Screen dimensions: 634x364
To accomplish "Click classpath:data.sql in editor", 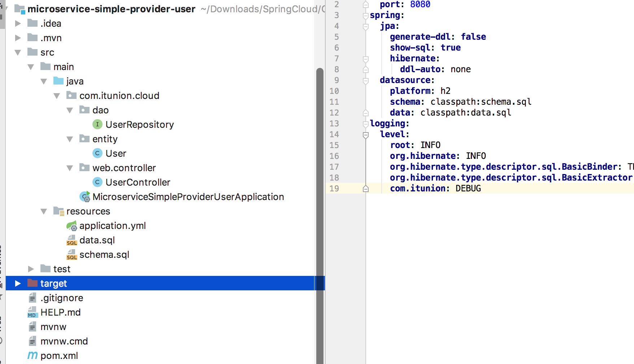I will pos(466,113).
